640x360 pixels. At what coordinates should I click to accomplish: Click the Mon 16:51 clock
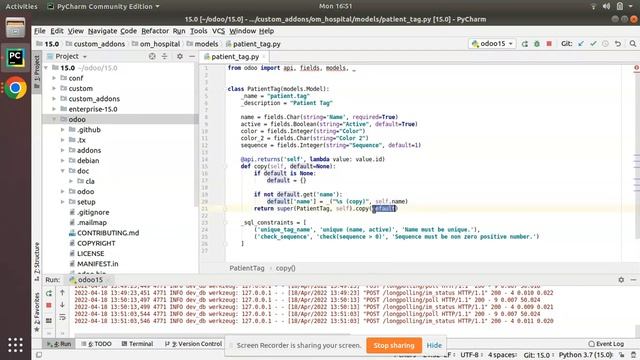pos(335,6)
